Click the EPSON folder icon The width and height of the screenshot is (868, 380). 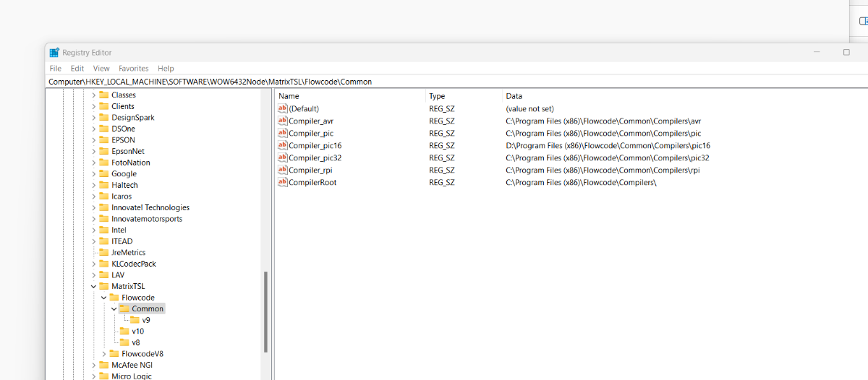click(x=103, y=140)
